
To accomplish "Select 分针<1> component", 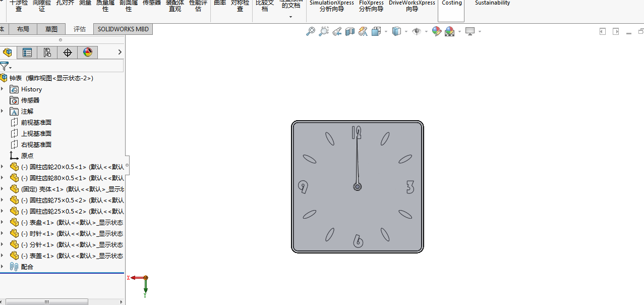I will click(x=73, y=244).
